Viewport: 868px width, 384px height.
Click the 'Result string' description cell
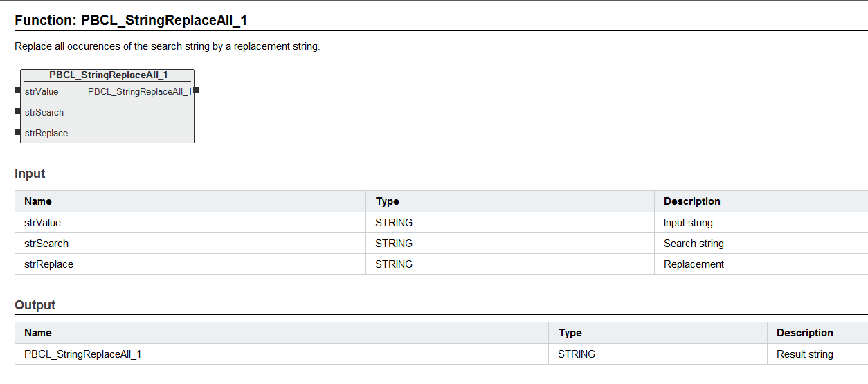tap(805, 354)
